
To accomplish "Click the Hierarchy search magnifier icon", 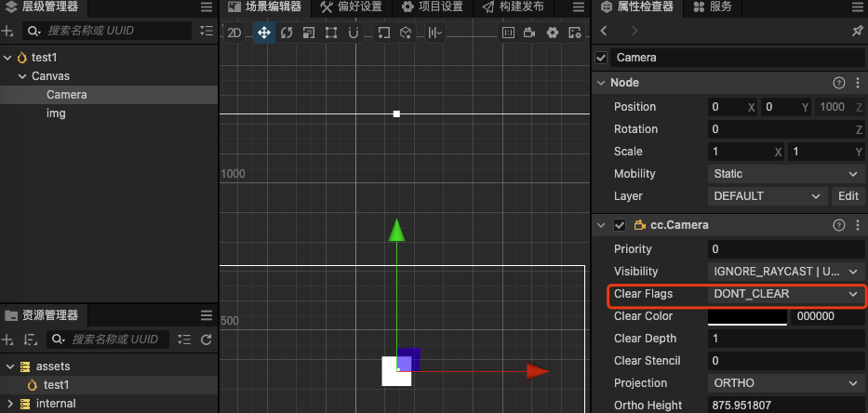I will click(34, 31).
